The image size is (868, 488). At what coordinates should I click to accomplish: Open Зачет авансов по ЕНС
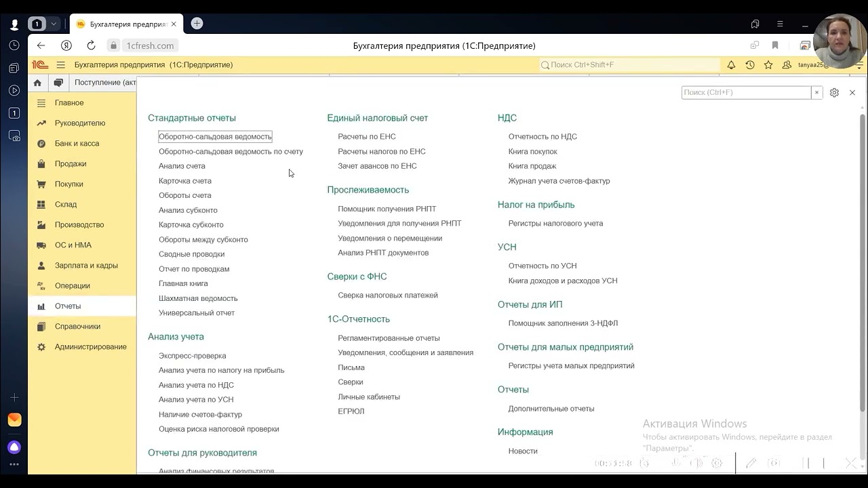[x=377, y=166]
